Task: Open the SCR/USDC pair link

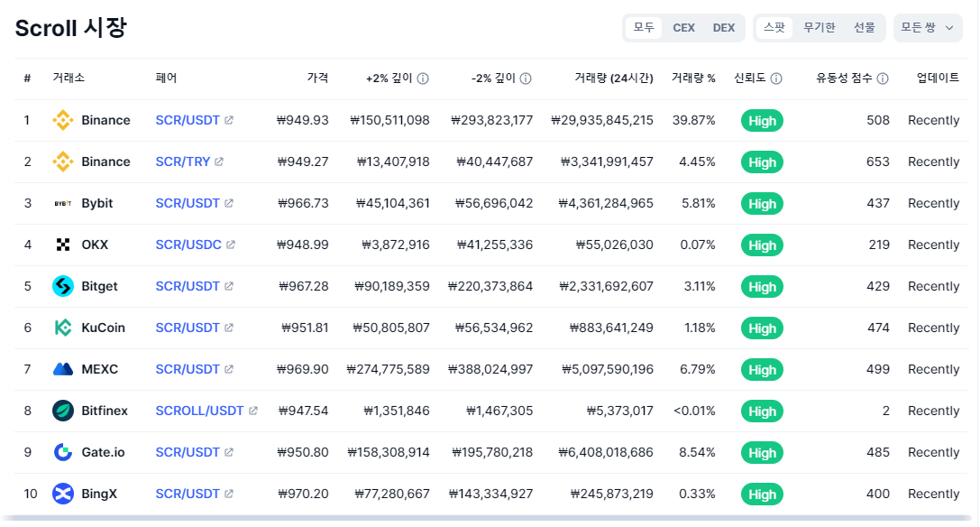Action: [188, 245]
